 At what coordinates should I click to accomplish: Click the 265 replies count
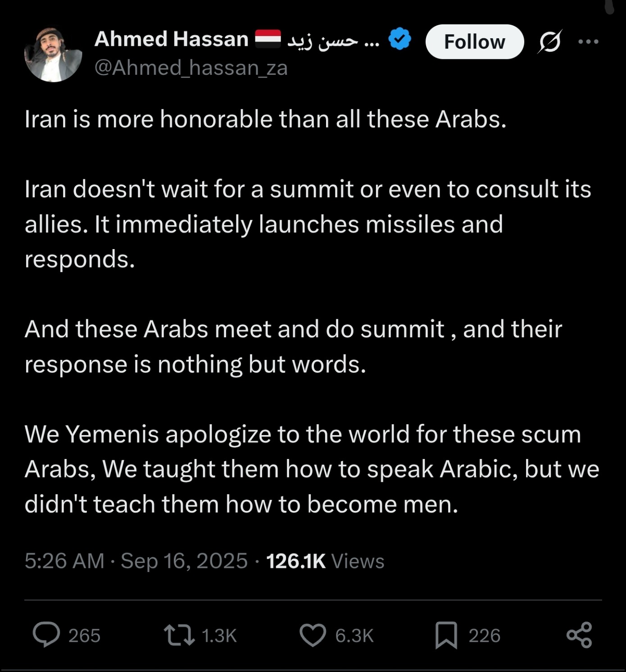(84, 636)
